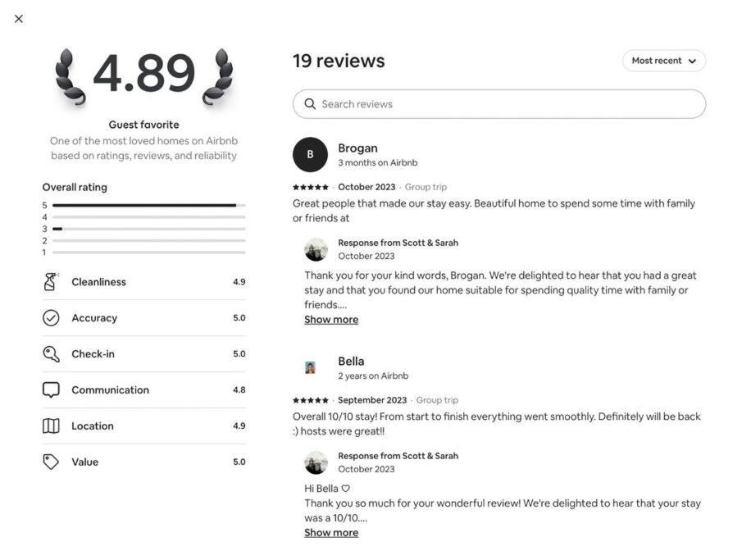Click Scott & Sarah's host avatar under Brogan's review
751x560 pixels.
tap(316, 249)
